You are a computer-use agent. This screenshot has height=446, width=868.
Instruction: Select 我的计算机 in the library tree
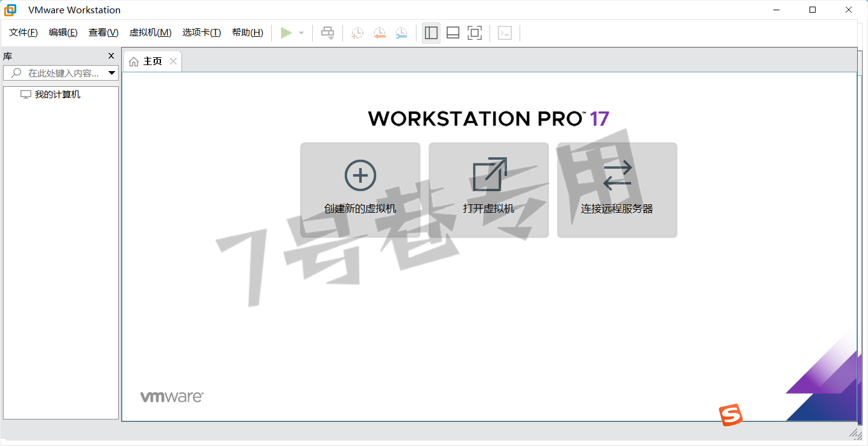(x=57, y=95)
